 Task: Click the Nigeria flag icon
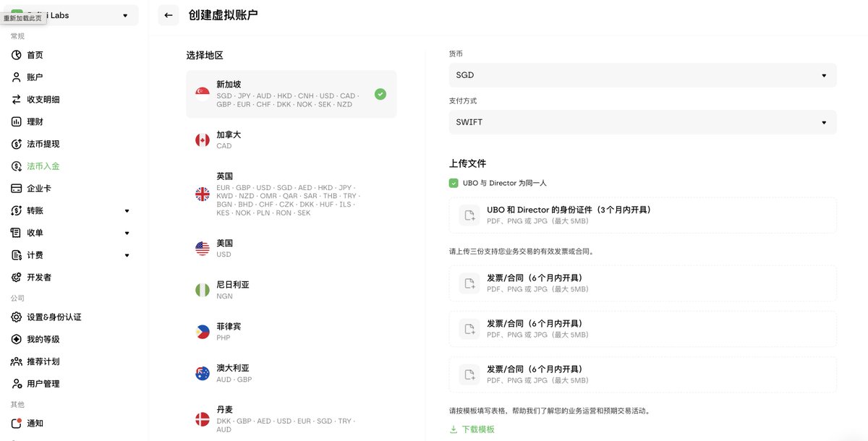pos(203,290)
